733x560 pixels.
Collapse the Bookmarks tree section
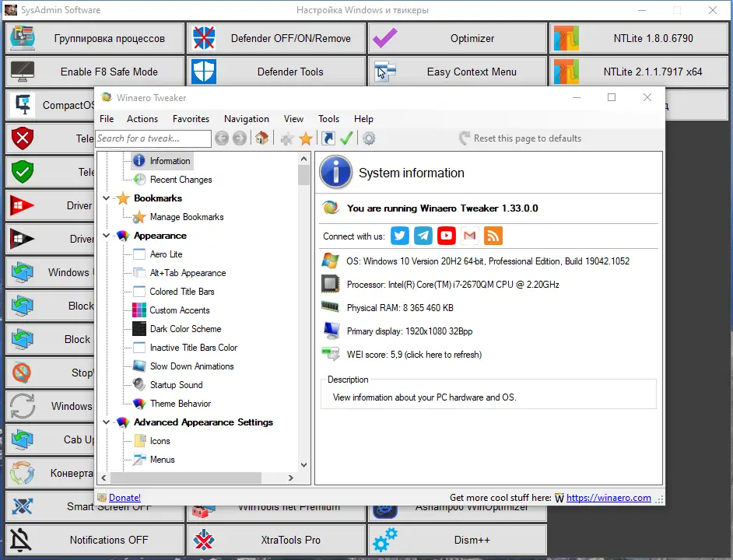tap(106, 198)
